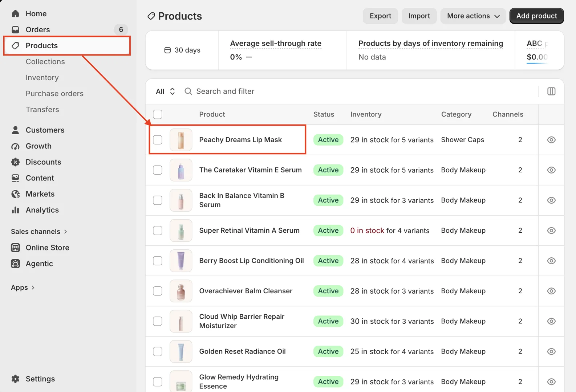The height and width of the screenshot is (392, 576).
Task: Select Cloud Whip Barrier Repair Moisturizer checkbox
Action: coord(158,321)
